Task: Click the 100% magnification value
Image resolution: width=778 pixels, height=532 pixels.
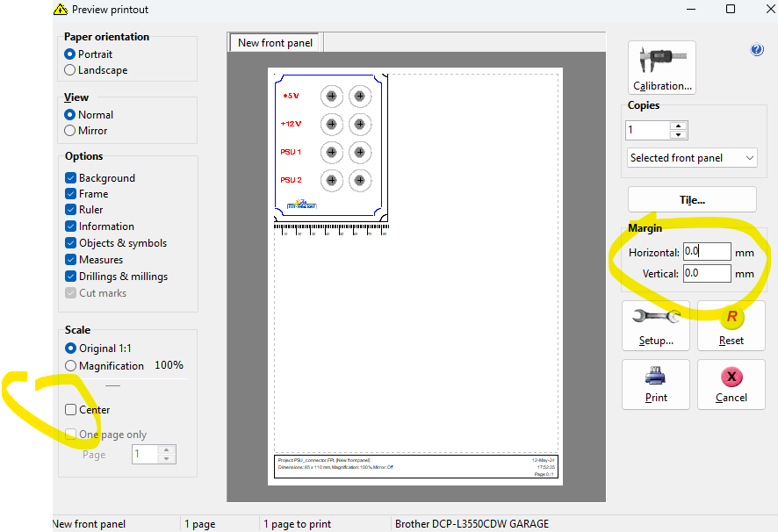Action: pyautogui.click(x=169, y=365)
